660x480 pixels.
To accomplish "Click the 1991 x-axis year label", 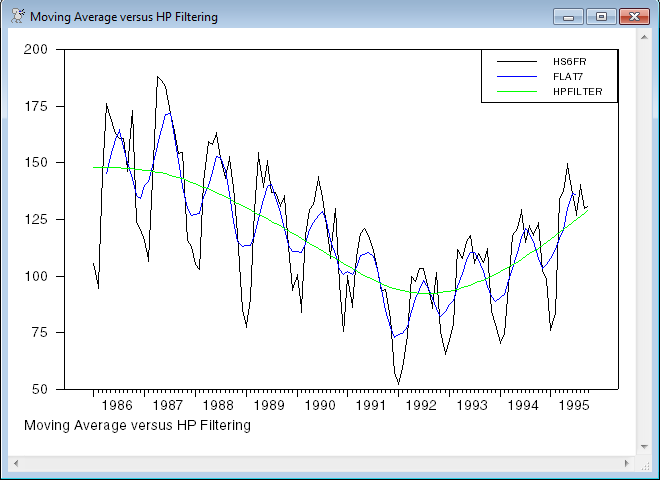I will tap(371, 406).
